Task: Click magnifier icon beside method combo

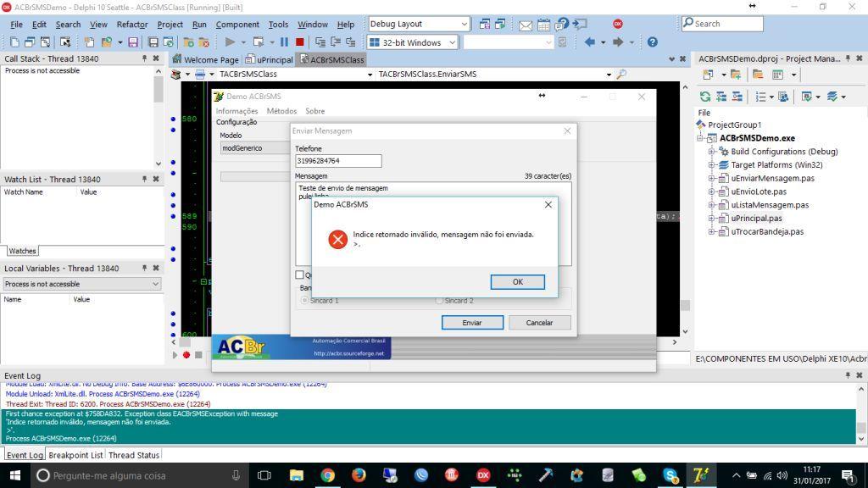Action: tap(621, 74)
